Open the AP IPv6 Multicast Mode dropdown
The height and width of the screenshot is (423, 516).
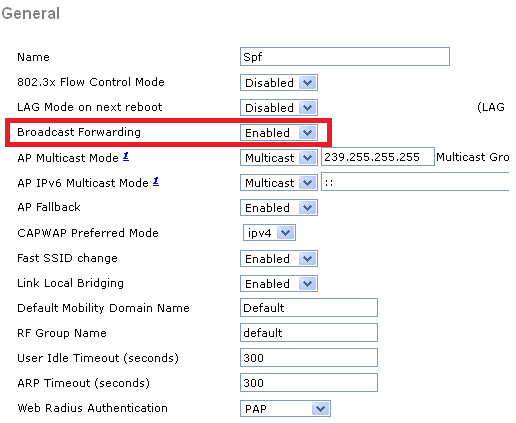coord(279,183)
